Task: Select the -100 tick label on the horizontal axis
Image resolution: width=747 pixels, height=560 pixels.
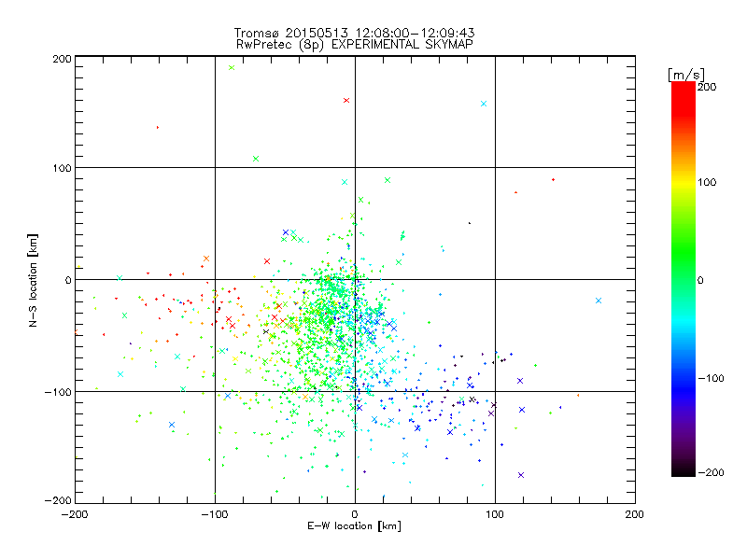Action: click(215, 513)
